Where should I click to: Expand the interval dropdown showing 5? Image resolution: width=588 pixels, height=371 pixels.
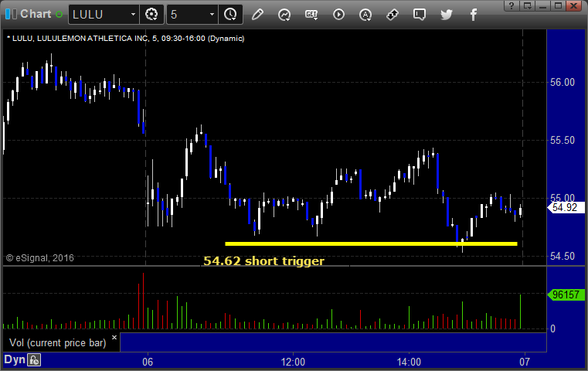(x=212, y=14)
